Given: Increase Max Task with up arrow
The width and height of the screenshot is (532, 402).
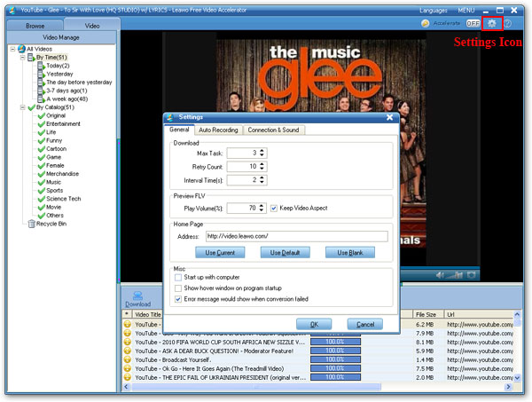Looking at the screenshot, I should coord(262,151).
